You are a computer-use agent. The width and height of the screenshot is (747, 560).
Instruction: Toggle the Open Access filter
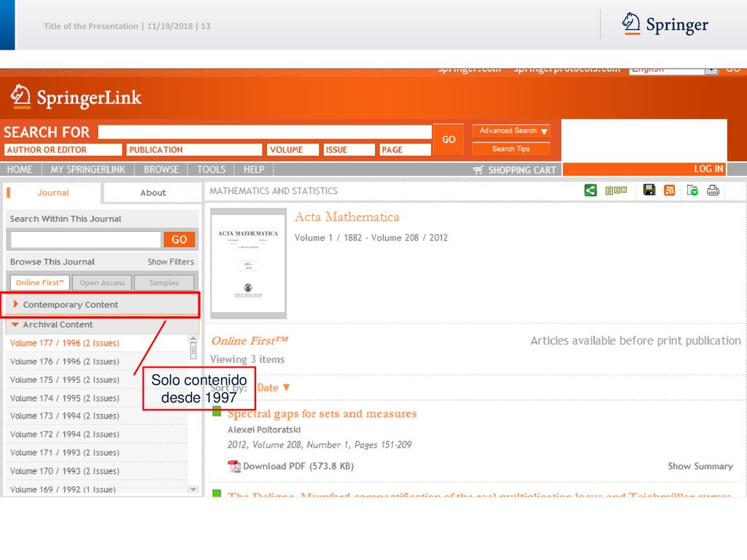tap(102, 283)
